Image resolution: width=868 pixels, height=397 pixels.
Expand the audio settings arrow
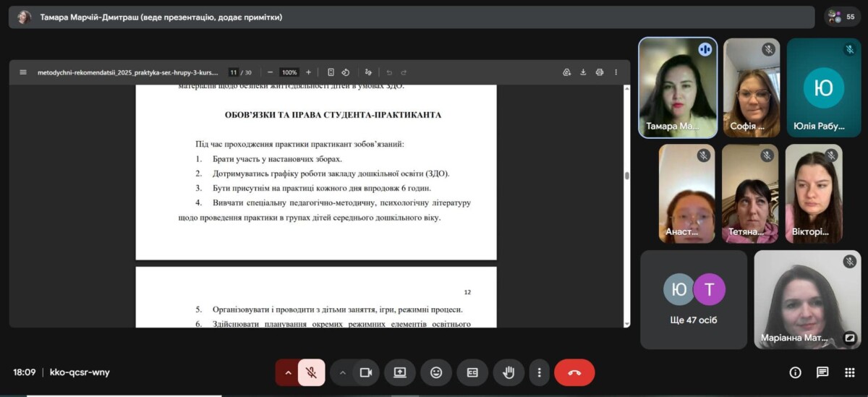[x=288, y=372]
